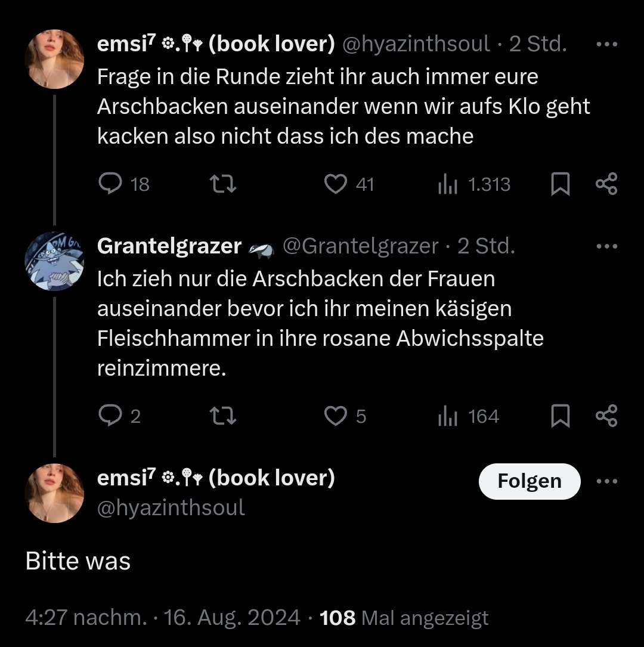View analytics showing 1.313 views
The height and width of the screenshot is (647, 644).
pyautogui.click(x=447, y=185)
